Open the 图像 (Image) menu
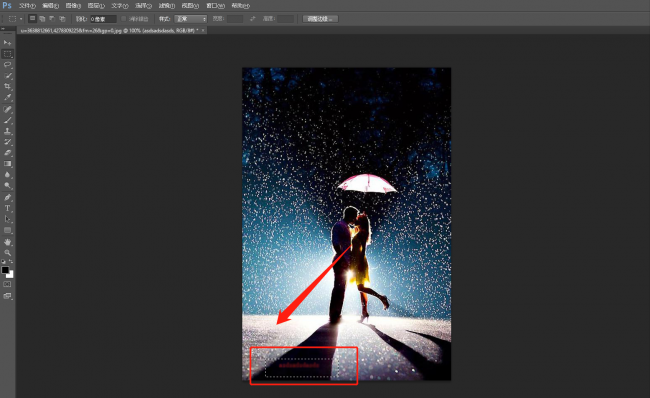650x398 pixels. pyautogui.click(x=73, y=6)
